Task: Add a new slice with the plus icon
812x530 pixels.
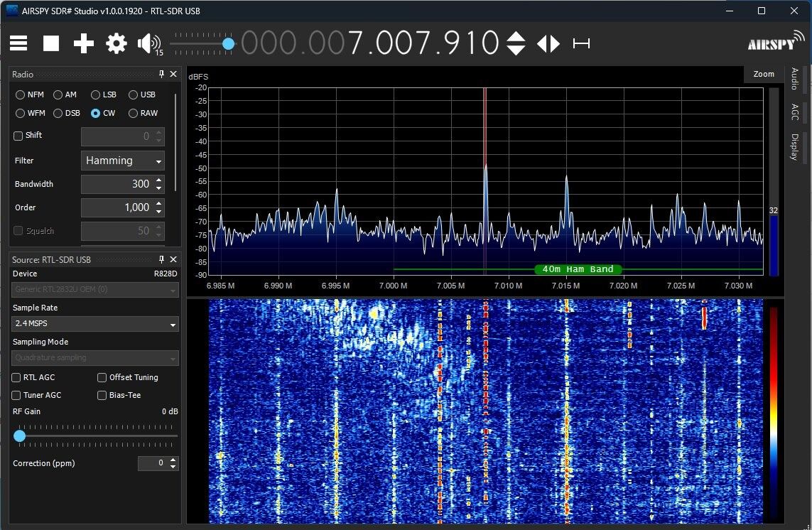Action: click(83, 43)
